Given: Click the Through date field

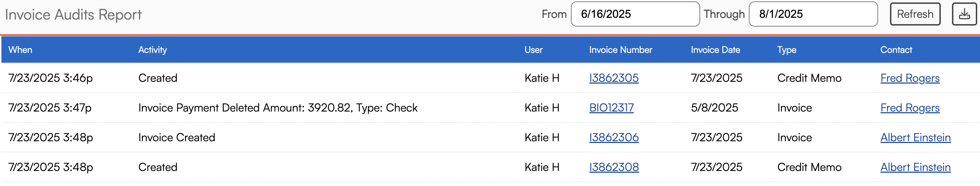Looking at the screenshot, I should [813, 14].
